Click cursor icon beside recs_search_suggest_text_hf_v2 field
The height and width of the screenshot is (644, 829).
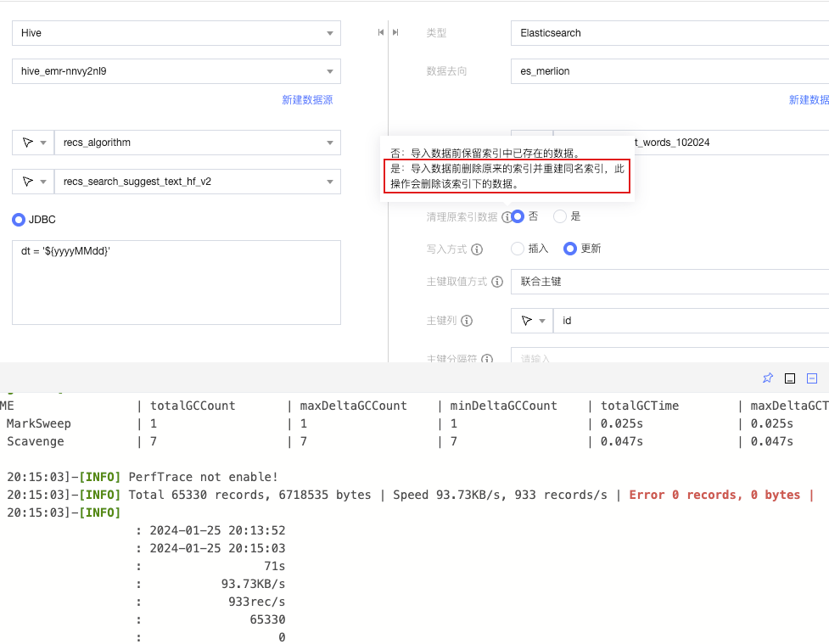[x=27, y=182]
